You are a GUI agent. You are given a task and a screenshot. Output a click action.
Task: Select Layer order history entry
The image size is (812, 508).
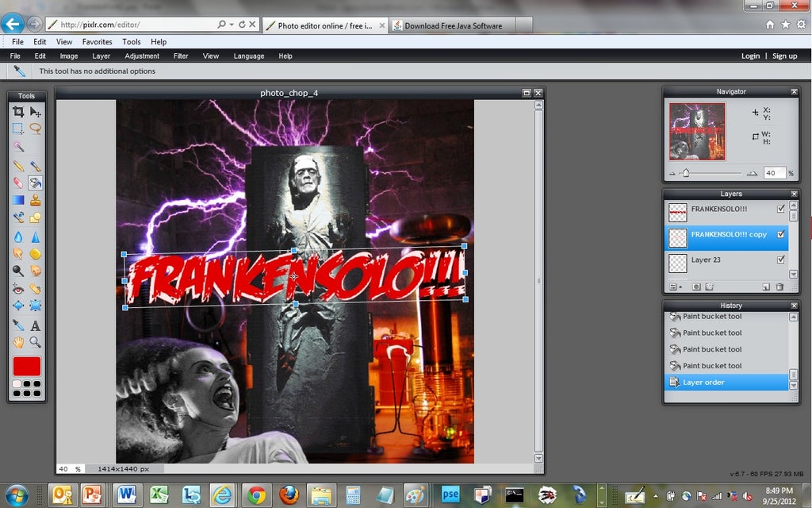click(x=726, y=382)
